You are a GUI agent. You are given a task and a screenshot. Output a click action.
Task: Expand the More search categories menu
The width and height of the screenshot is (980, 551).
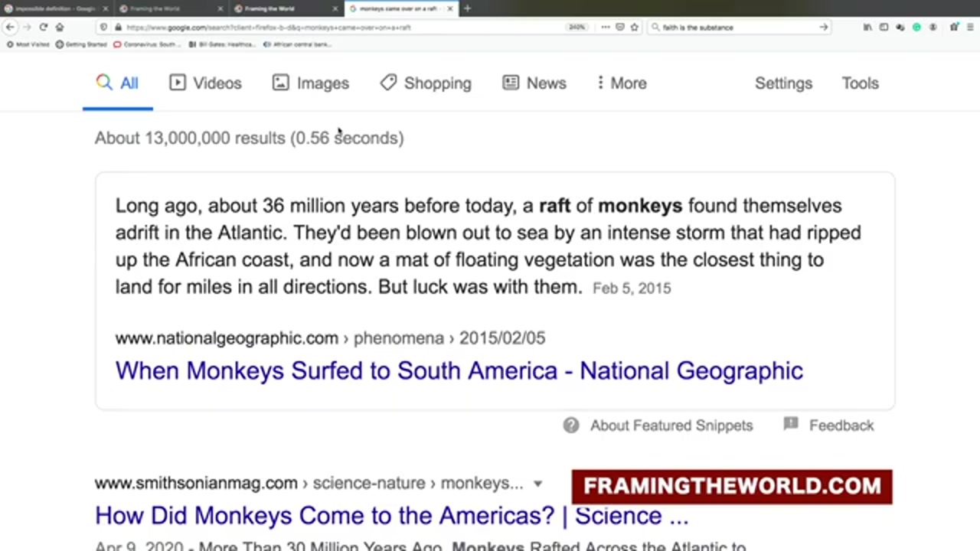click(x=622, y=83)
